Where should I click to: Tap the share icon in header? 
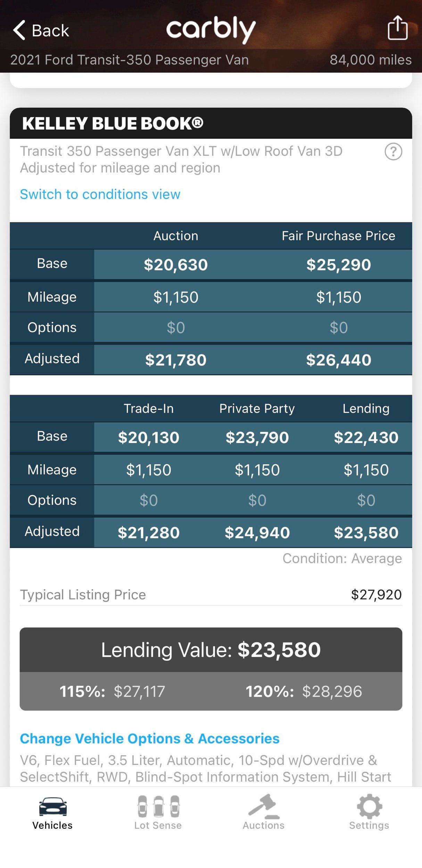(x=397, y=28)
